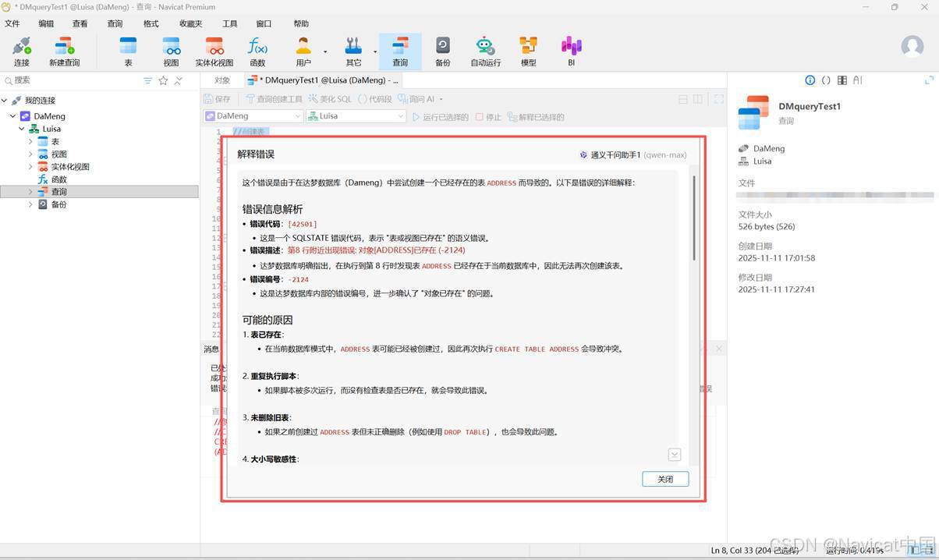Image resolution: width=939 pixels, height=560 pixels.
Task: Select the 函数 f(x) toolbar icon
Action: point(257,51)
